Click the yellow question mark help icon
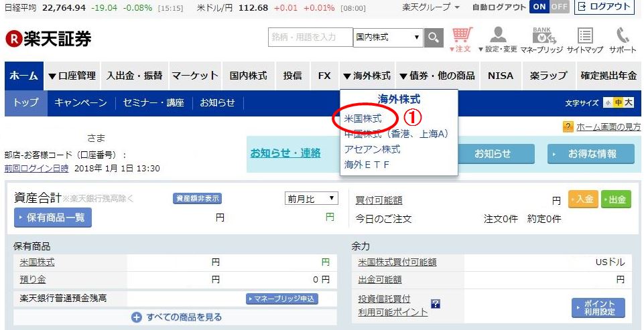This screenshot has height=330, width=644. pos(568,127)
